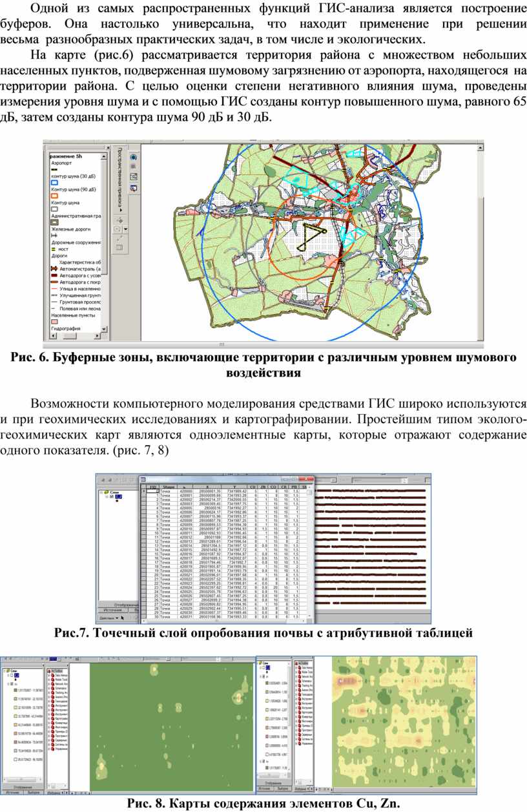Open Избранное tab in the Cu map toolbox

53,793
